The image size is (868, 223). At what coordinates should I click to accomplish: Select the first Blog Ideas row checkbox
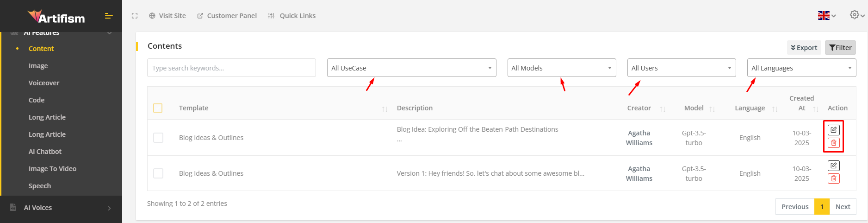pos(158,138)
